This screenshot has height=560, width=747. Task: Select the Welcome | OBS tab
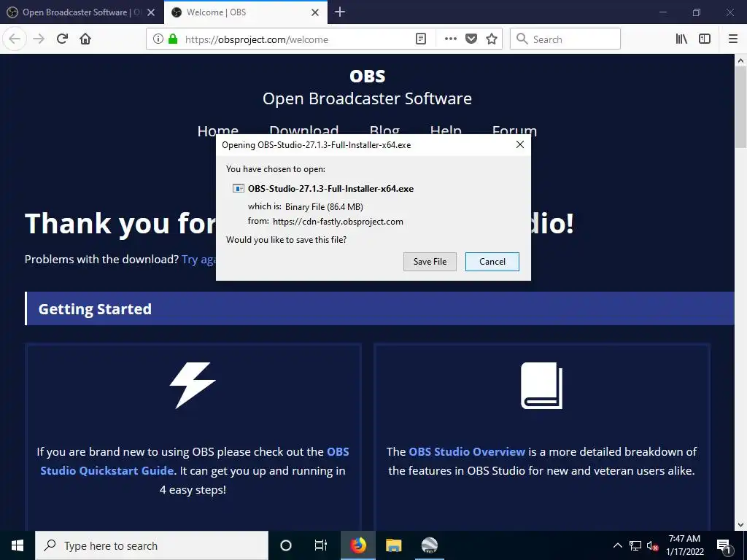click(245, 12)
